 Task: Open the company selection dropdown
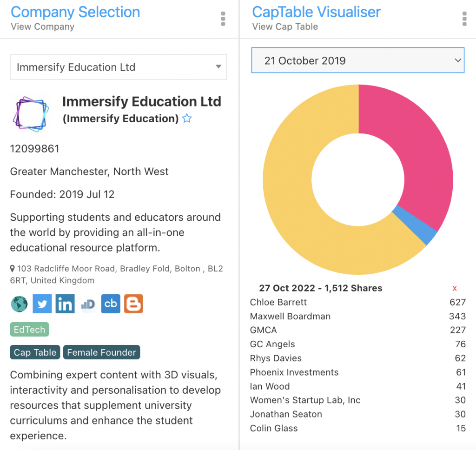tap(118, 67)
